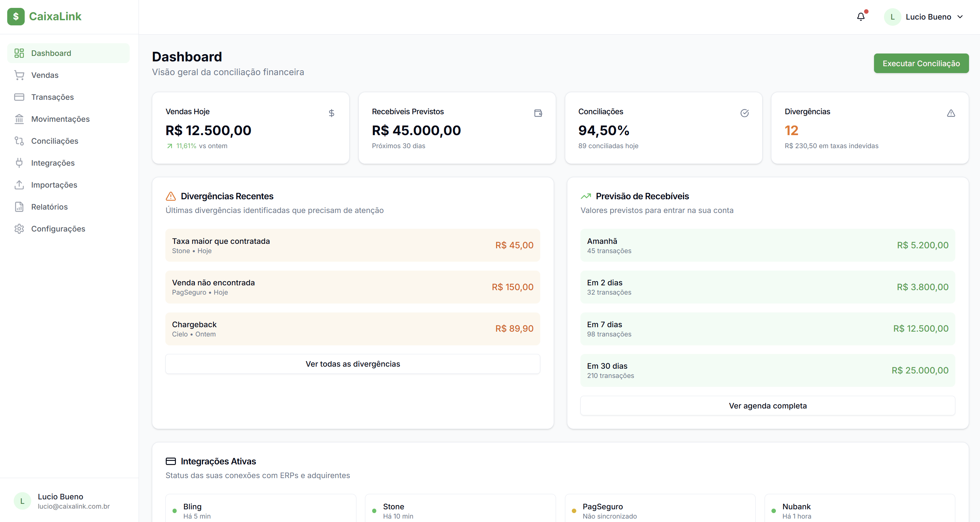The height and width of the screenshot is (522, 980).
Task: Click the notification bell icon
Action: point(861,16)
